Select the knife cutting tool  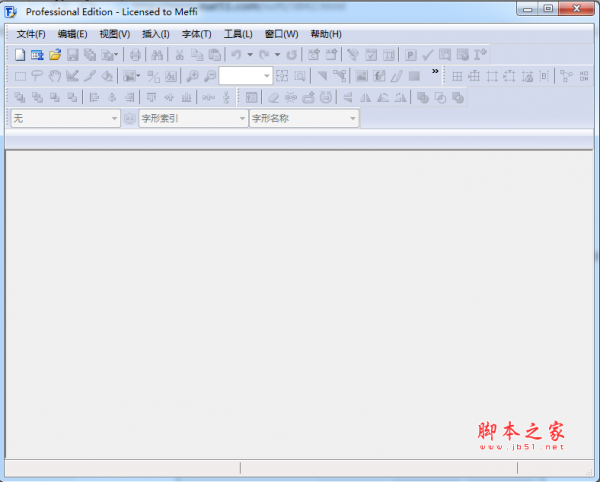[x=90, y=76]
